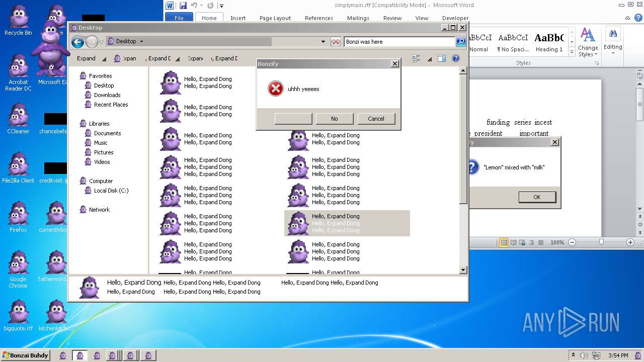The height and width of the screenshot is (362, 644).
Task: Click Redo in Word's quick access toolbar
Action: point(210,6)
